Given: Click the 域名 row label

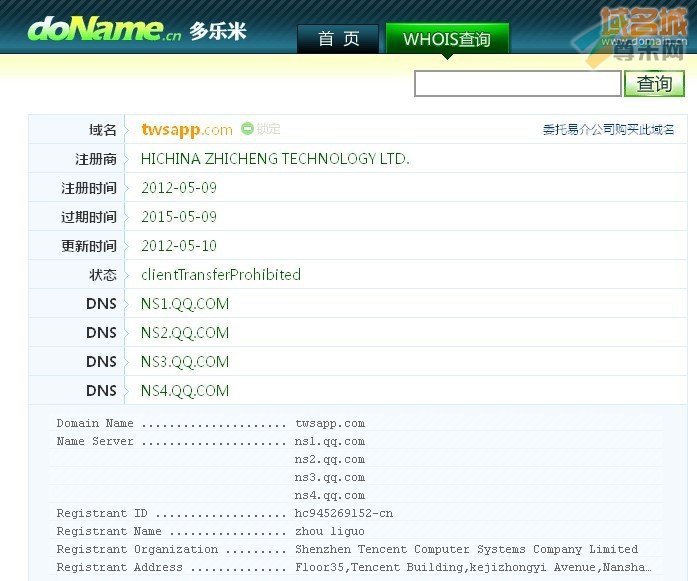Looking at the screenshot, I should click(103, 130).
